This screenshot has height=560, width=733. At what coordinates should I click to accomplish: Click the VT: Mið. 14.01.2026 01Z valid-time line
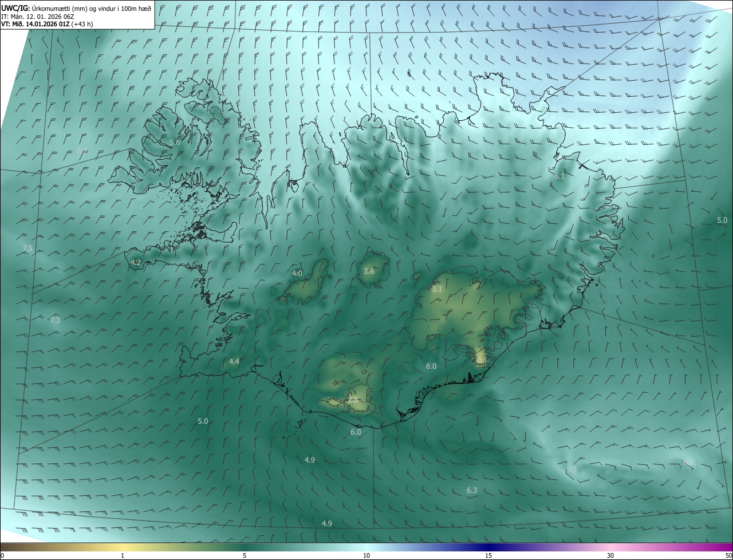[47, 24]
